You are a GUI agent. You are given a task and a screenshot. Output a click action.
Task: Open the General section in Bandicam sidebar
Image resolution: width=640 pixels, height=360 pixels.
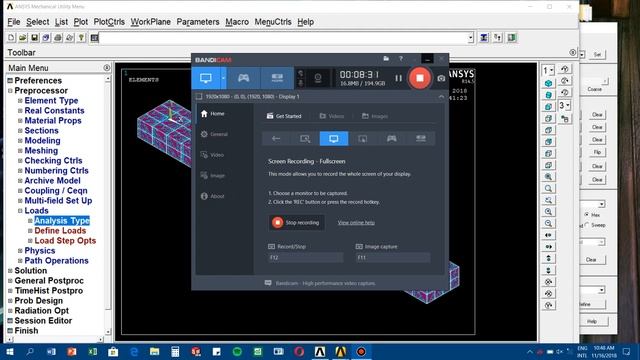[214, 134]
